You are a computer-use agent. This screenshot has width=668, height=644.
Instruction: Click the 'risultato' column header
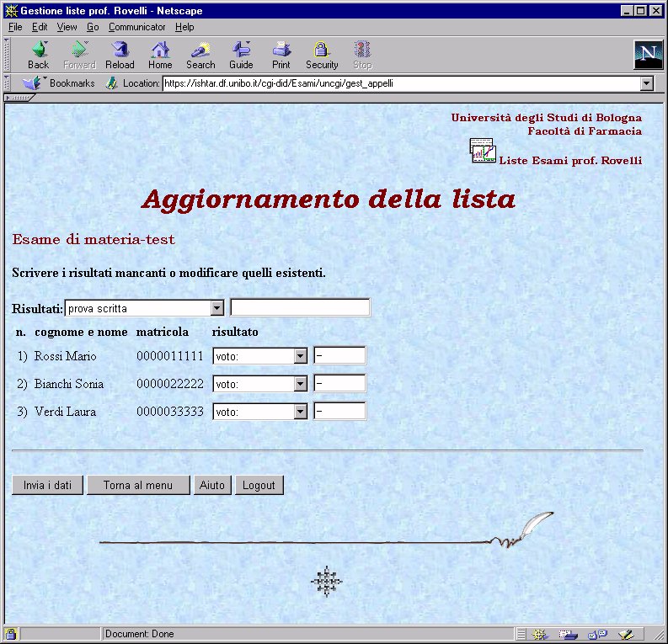click(235, 332)
